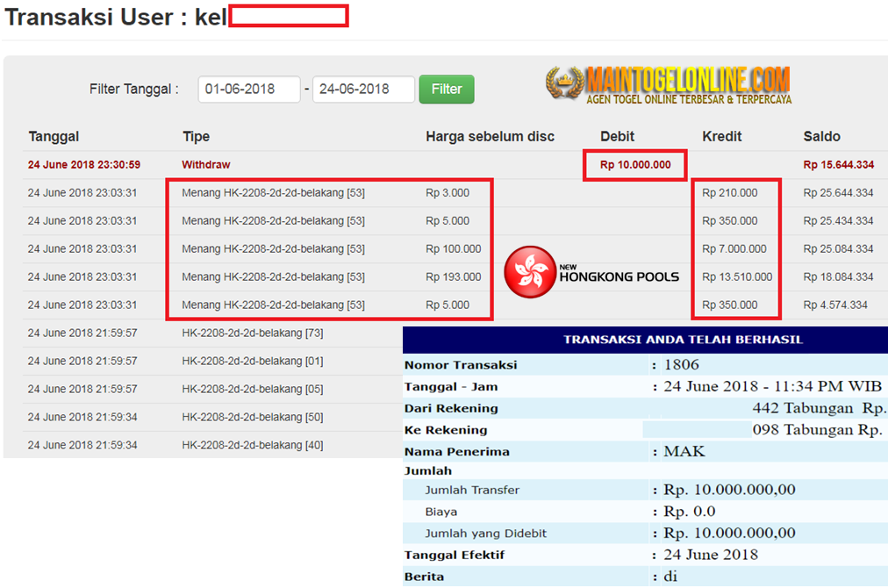Click the Hongkong Pools flower logo icon
Image resolution: width=888 pixels, height=588 pixels.
529,272
